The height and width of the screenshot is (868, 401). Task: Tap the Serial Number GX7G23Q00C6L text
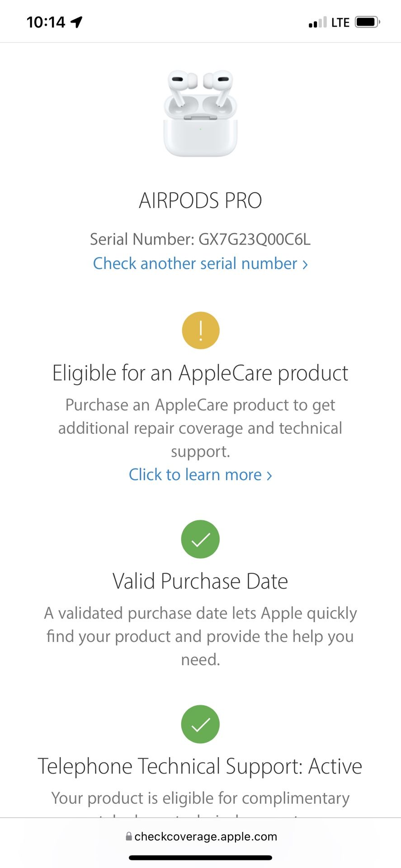[x=200, y=239]
